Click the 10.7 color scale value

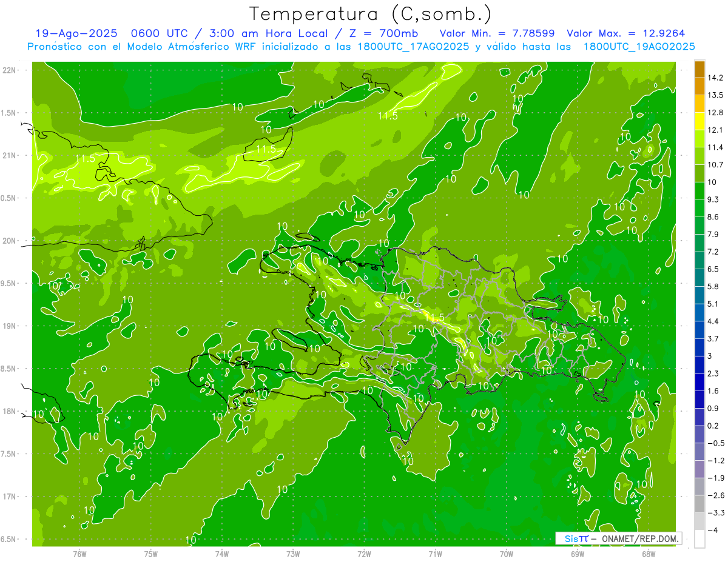pos(716,164)
